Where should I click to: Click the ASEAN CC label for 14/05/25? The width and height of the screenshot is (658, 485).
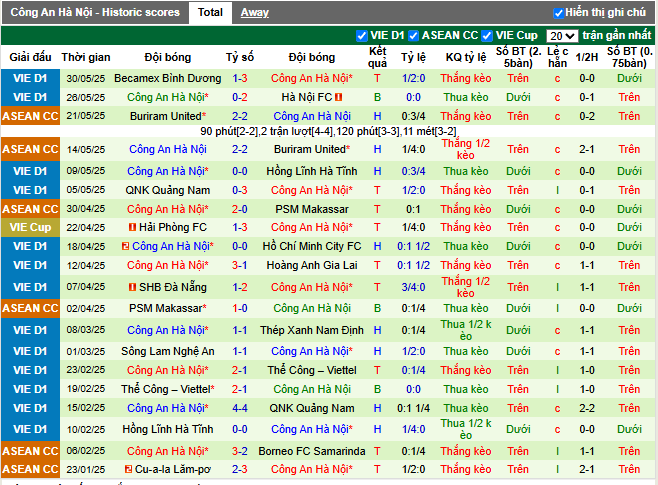(x=30, y=149)
